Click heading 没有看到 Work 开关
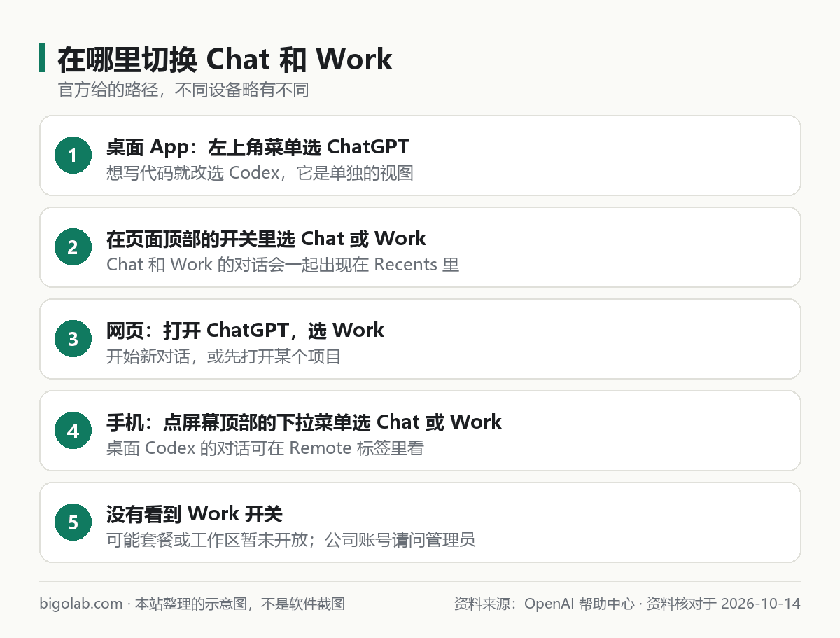Screen dimensions: 840x638 [195, 514]
